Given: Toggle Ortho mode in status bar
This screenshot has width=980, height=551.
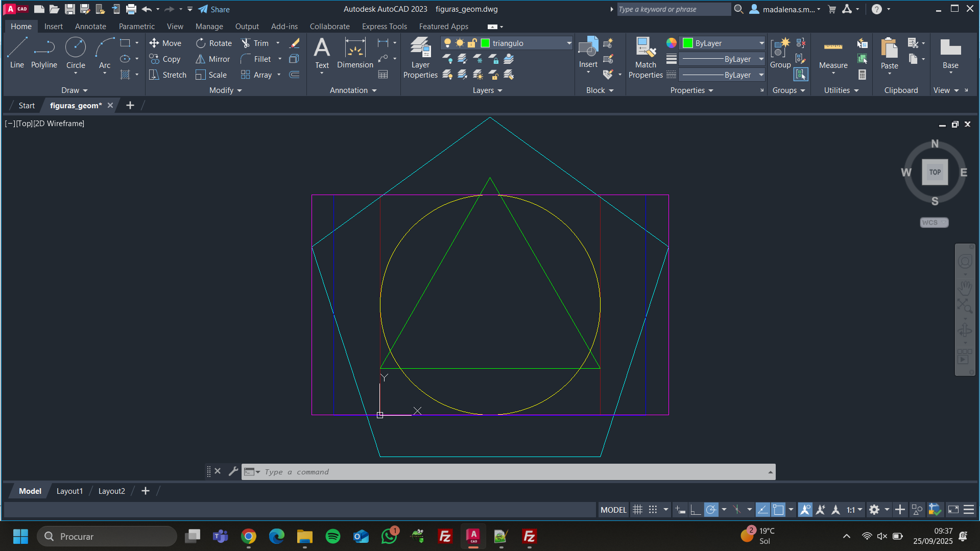Looking at the screenshot, I should tap(695, 510).
